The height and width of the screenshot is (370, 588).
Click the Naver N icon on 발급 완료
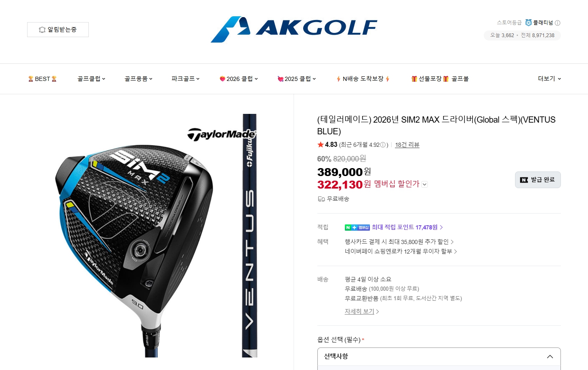[x=524, y=180]
